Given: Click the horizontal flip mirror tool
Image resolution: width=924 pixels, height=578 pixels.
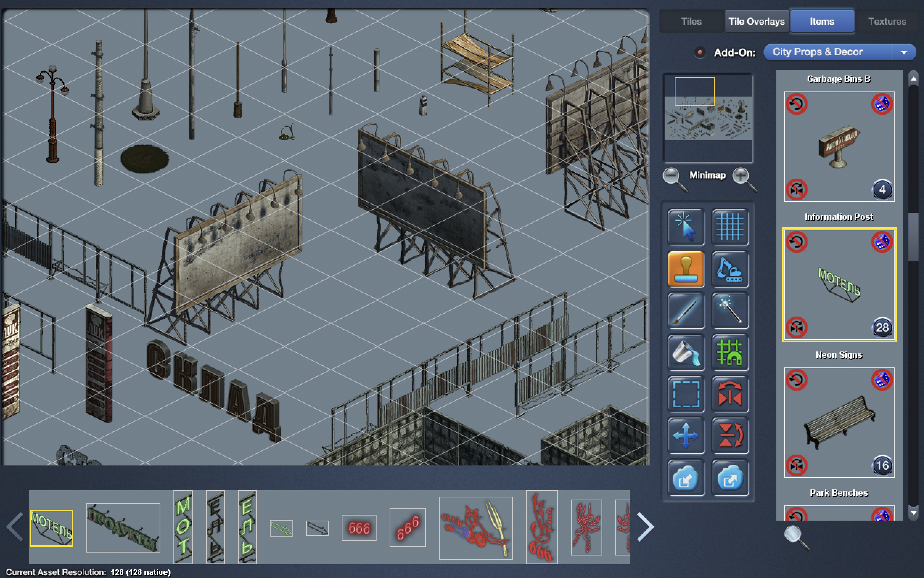Looking at the screenshot, I should coord(730,394).
